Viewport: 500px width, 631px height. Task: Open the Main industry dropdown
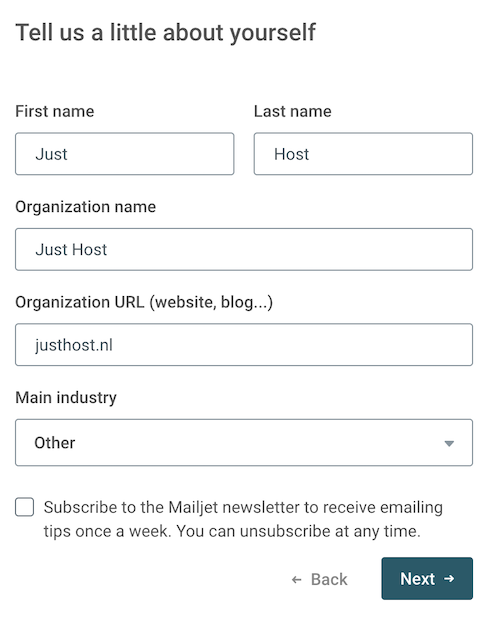(x=244, y=442)
